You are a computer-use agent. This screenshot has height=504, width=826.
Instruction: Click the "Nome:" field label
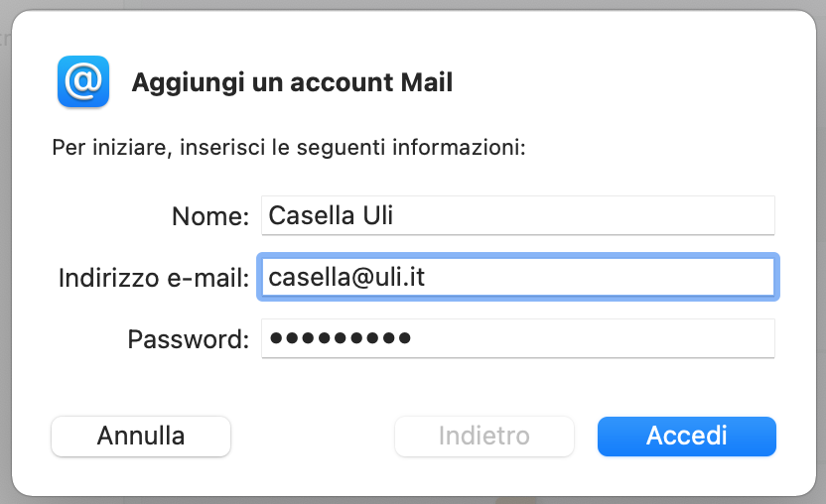210,216
